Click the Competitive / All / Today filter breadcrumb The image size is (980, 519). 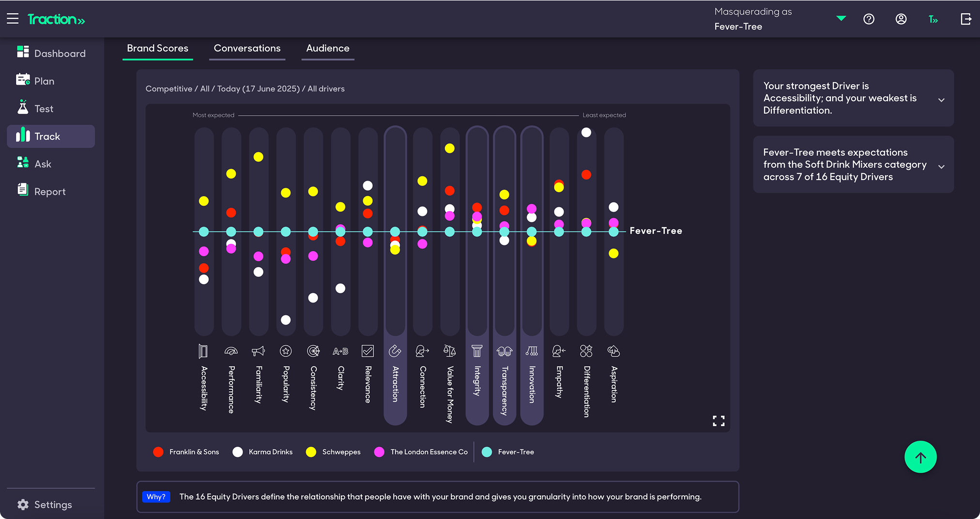pyautogui.click(x=245, y=89)
